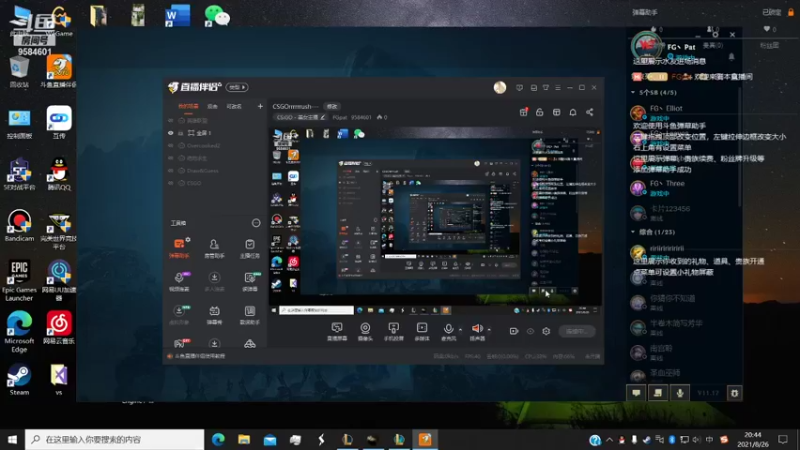Show hidden icons in the system tray
The width and height of the screenshot is (800, 450).
[x=609, y=439]
